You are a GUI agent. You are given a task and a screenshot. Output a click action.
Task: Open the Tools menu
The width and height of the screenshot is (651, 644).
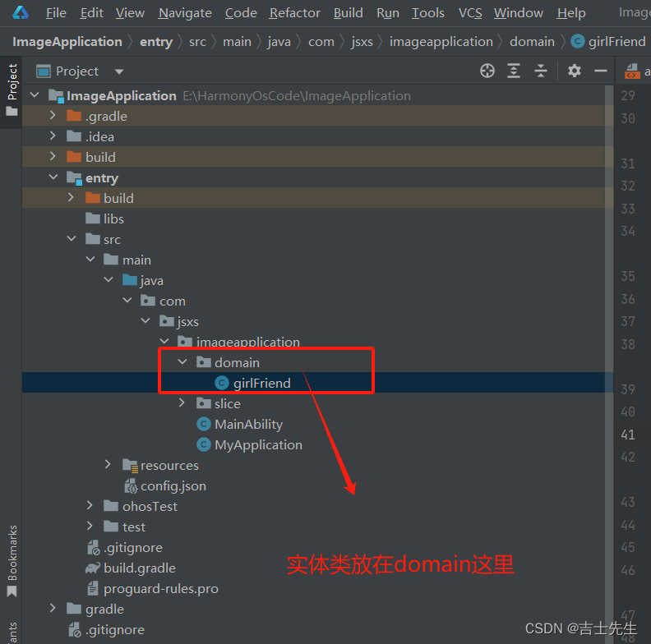coord(427,13)
